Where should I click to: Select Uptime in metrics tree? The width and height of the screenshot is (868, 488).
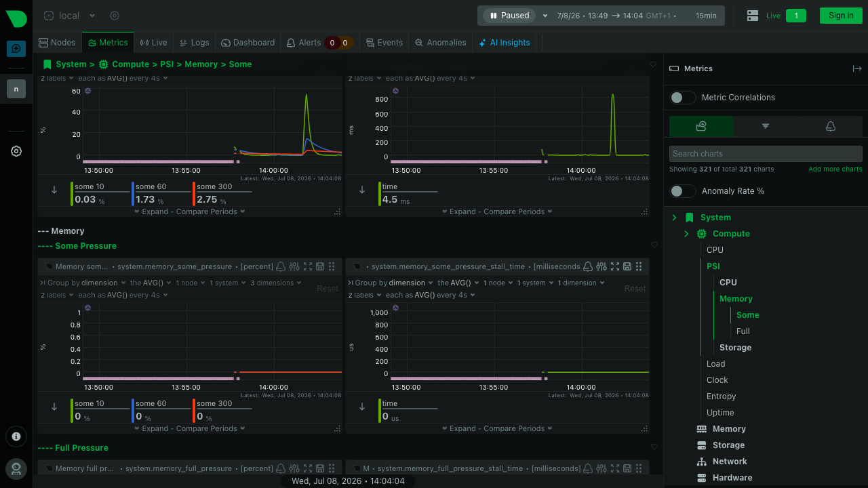[720, 413]
